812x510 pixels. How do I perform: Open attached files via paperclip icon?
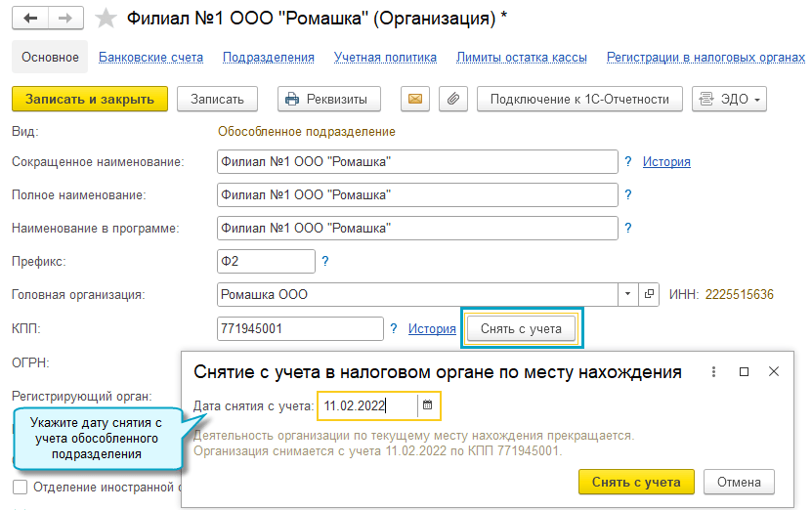[450, 99]
